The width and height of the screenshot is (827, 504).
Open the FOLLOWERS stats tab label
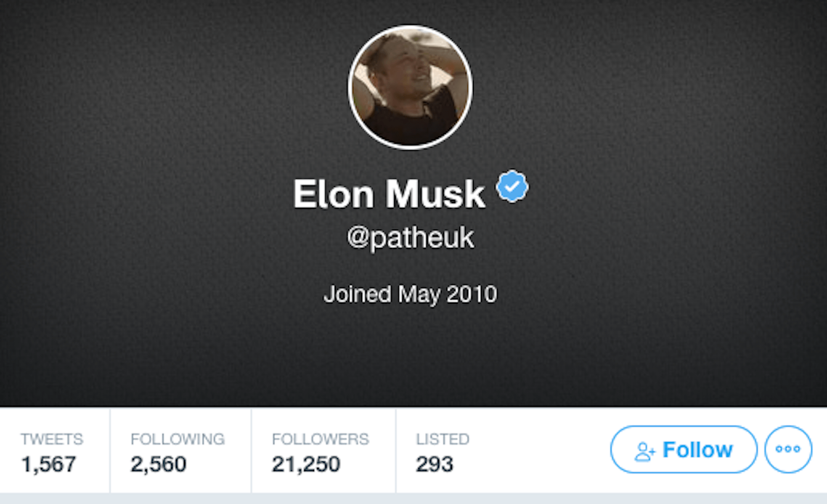tap(320, 439)
